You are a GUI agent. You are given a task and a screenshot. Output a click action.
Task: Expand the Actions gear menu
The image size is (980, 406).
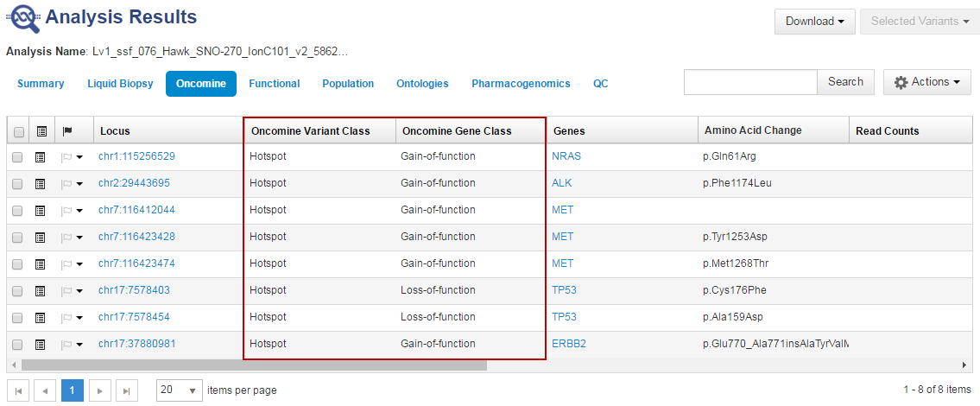pyautogui.click(x=926, y=82)
